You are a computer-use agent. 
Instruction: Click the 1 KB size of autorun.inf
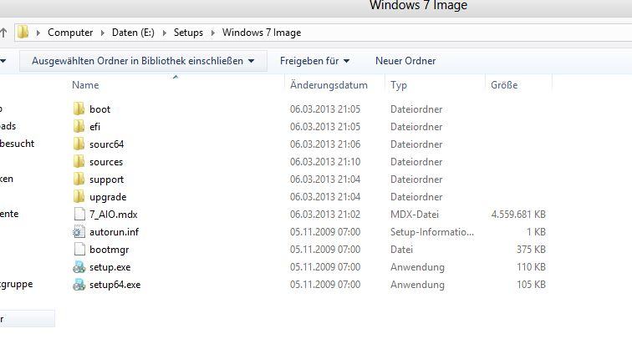536,232
